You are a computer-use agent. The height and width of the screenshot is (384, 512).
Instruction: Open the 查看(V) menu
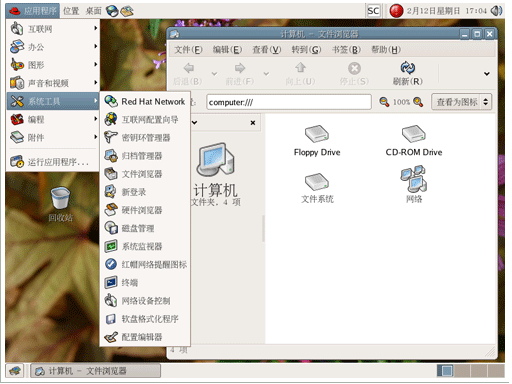(x=267, y=50)
